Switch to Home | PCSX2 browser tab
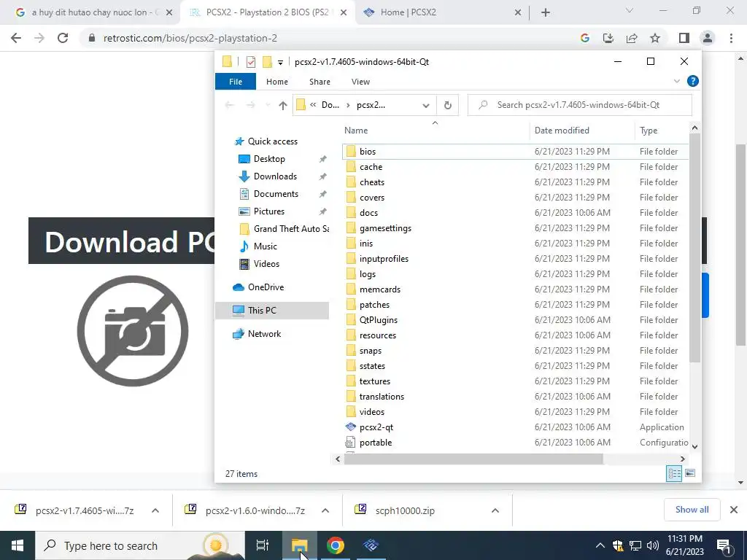The width and height of the screenshot is (747, 560). [x=441, y=12]
